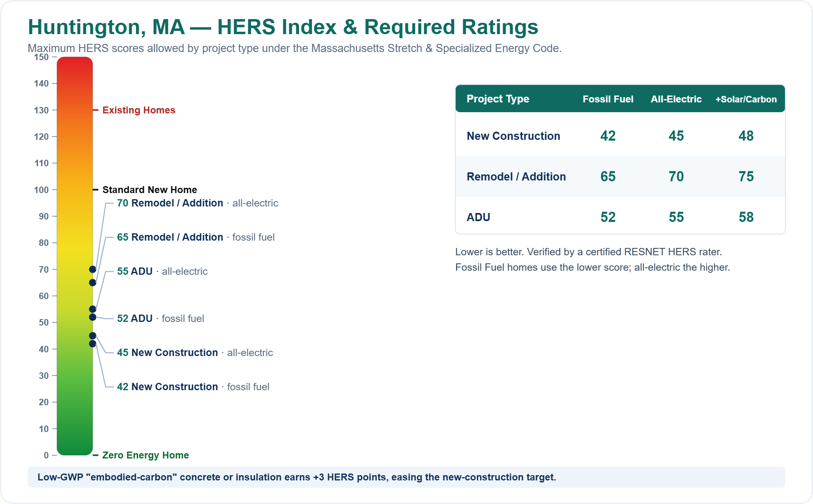Click the marker dot at 42 on scale
This screenshot has width=813, height=504.
tap(93, 344)
